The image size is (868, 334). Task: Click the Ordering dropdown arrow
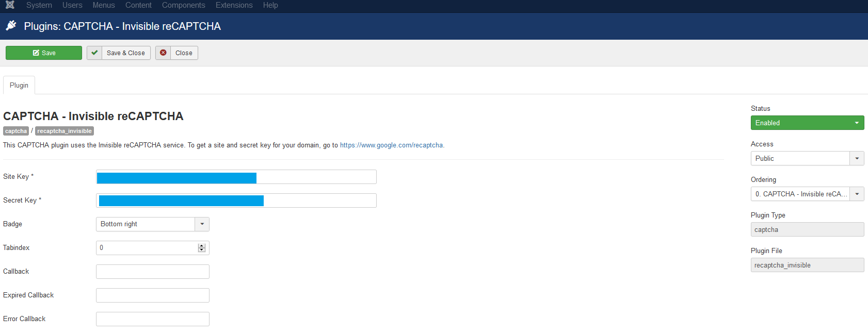click(857, 194)
